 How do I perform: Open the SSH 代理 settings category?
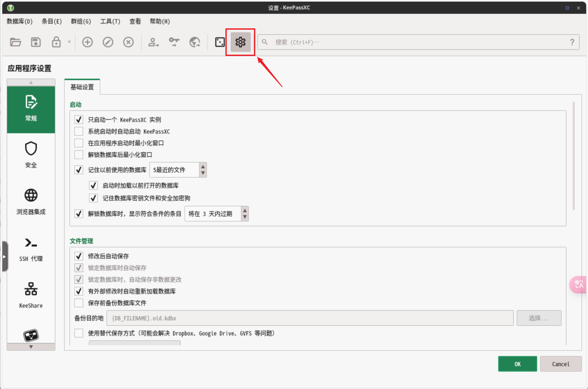tap(31, 250)
